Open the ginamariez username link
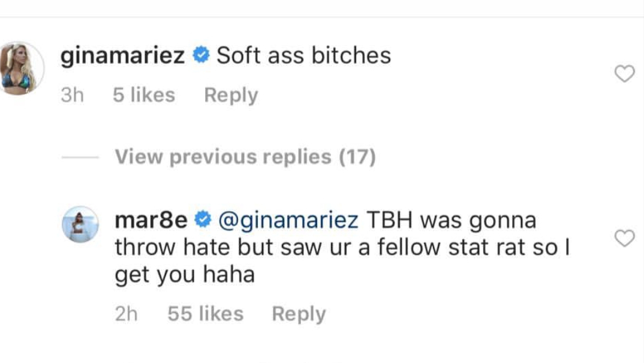This screenshot has height=363, width=644. 122,55
